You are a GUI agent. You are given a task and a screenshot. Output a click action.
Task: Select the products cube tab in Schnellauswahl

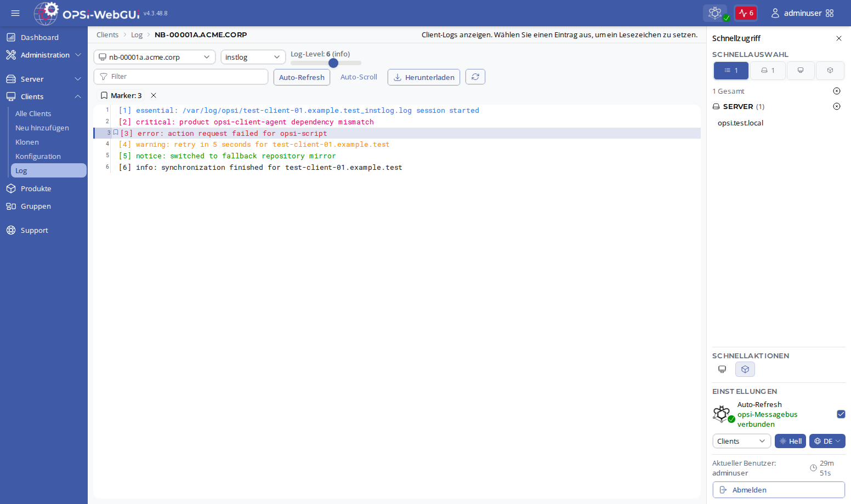[x=830, y=71]
